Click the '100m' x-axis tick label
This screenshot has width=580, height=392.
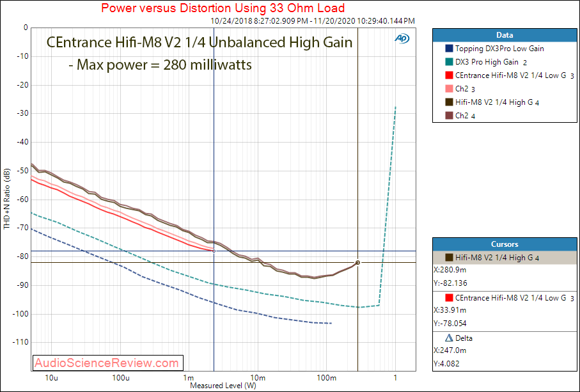[326, 377]
